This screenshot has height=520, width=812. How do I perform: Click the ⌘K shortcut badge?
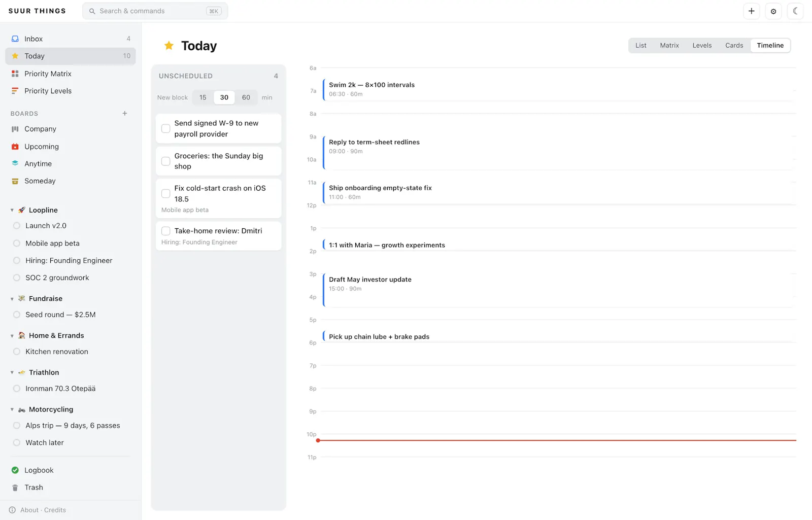214,11
